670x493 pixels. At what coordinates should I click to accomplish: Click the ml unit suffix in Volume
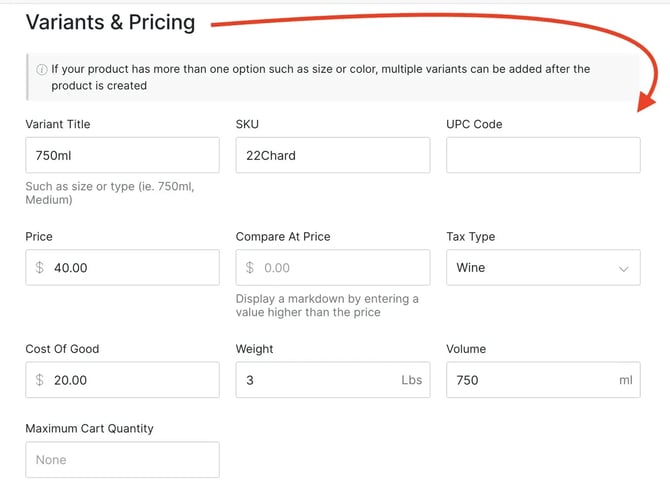coord(626,380)
